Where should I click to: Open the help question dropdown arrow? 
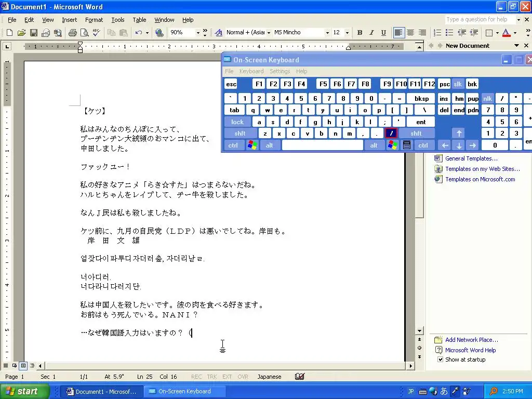coord(518,20)
